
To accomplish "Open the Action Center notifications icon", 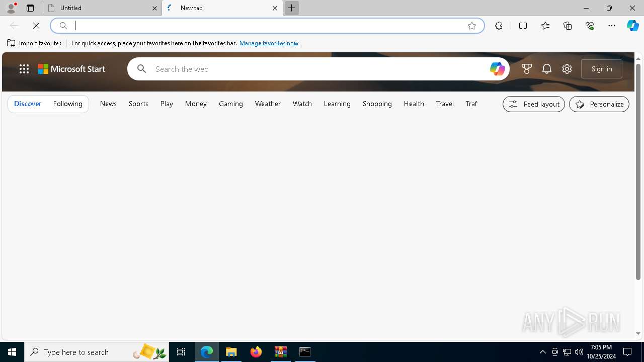I will coord(627,352).
